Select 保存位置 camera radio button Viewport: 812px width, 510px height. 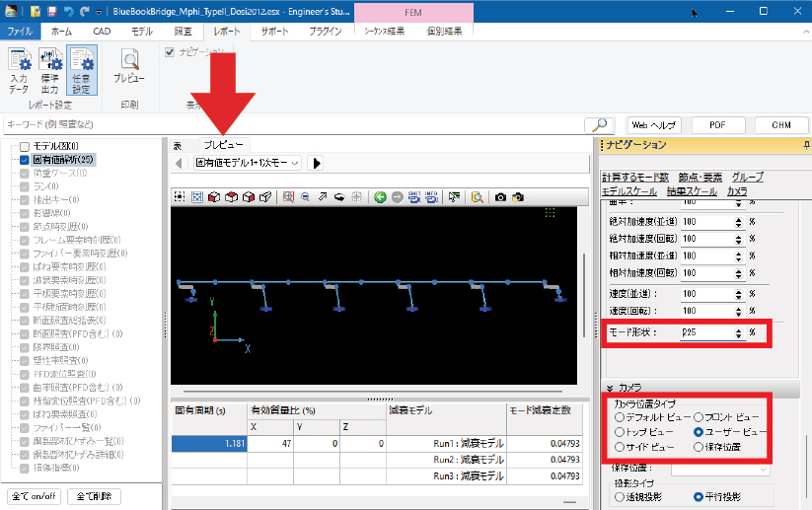coord(699,447)
